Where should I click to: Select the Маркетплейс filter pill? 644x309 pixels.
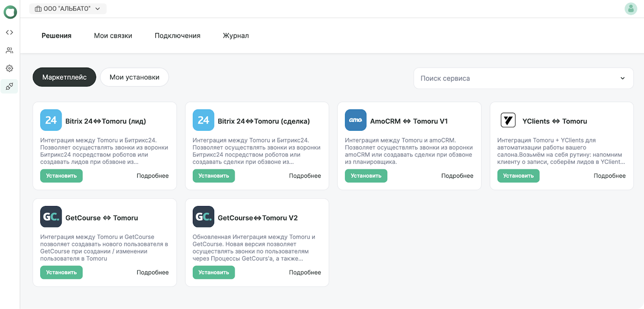64,77
